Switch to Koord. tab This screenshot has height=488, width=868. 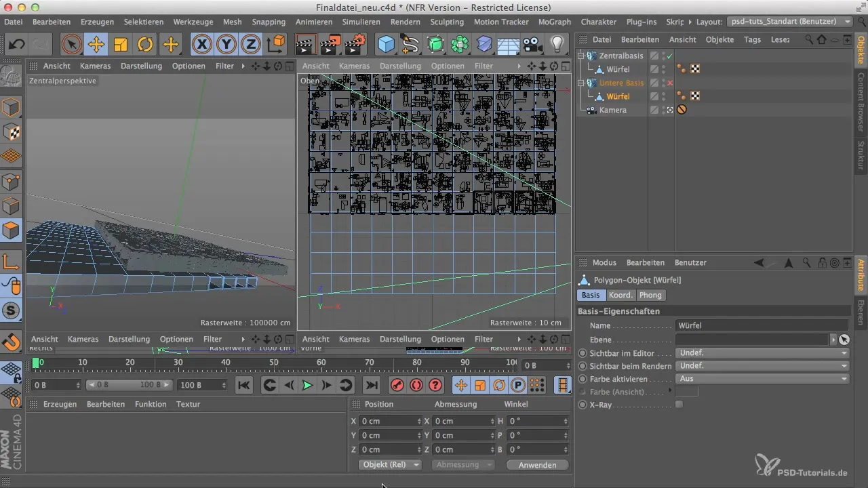tap(620, 295)
